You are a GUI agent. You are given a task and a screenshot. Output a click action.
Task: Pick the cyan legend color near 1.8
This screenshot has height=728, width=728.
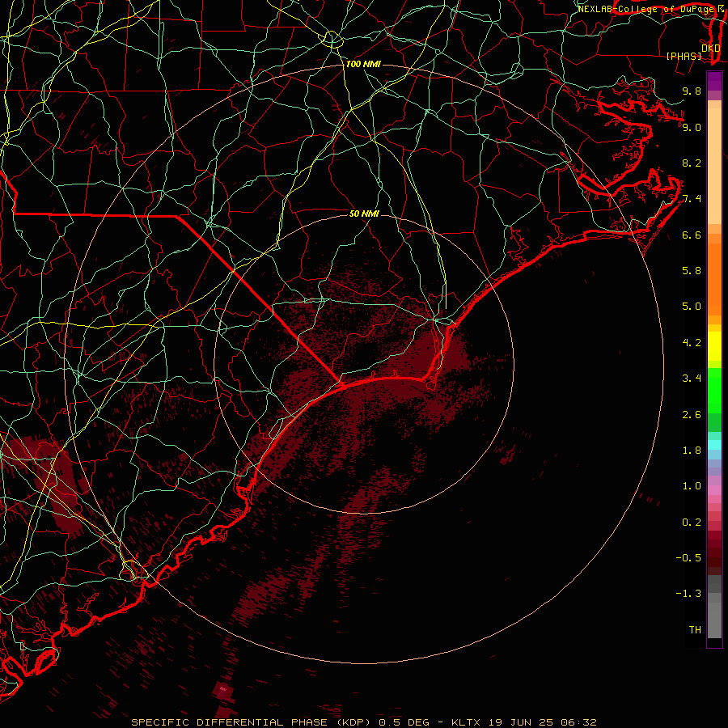(x=714, y=445)
